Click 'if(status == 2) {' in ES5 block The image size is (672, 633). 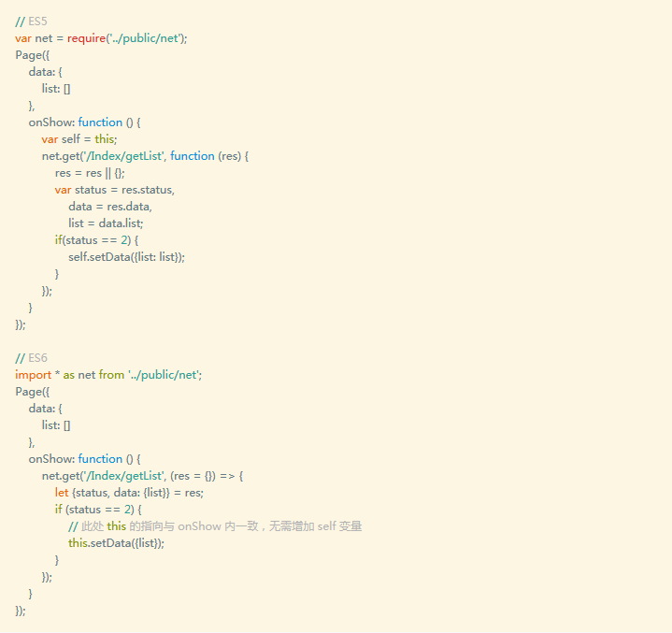[96, 240]
